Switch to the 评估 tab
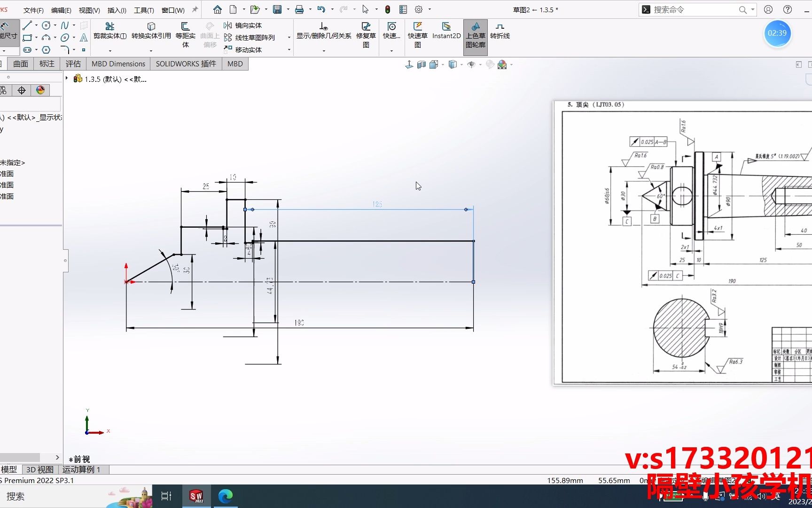Image resolution: width=812 pixels, height=508 pixels. pyautogui.click(x=73, y=63)
